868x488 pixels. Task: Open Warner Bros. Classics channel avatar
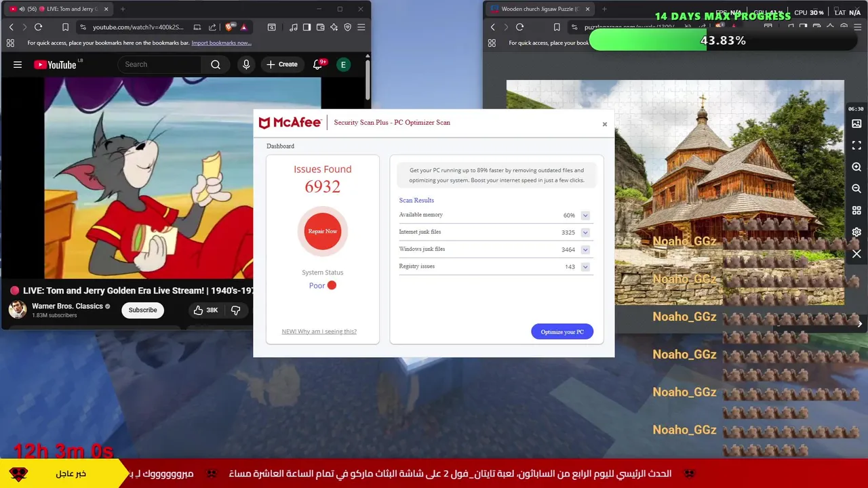18,310
